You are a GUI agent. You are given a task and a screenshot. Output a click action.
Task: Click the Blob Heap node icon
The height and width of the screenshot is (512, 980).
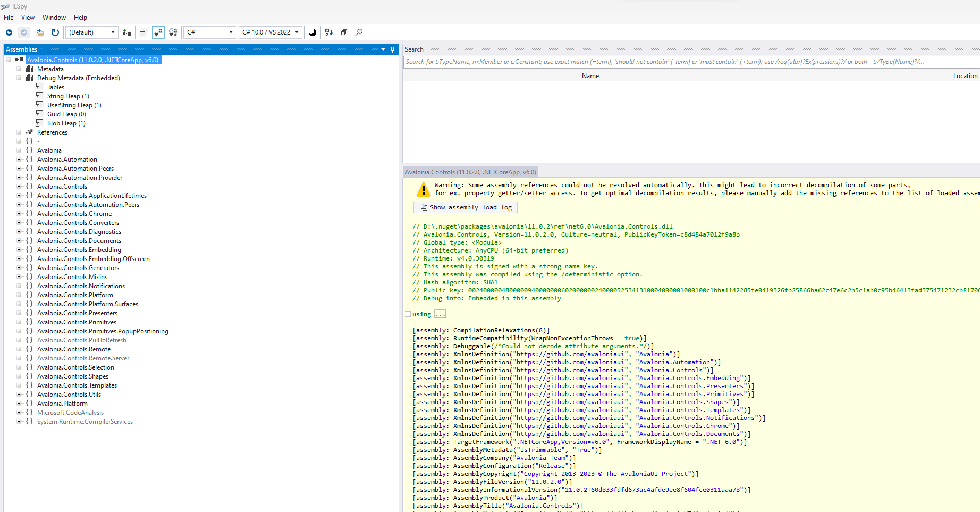[39, 123]
